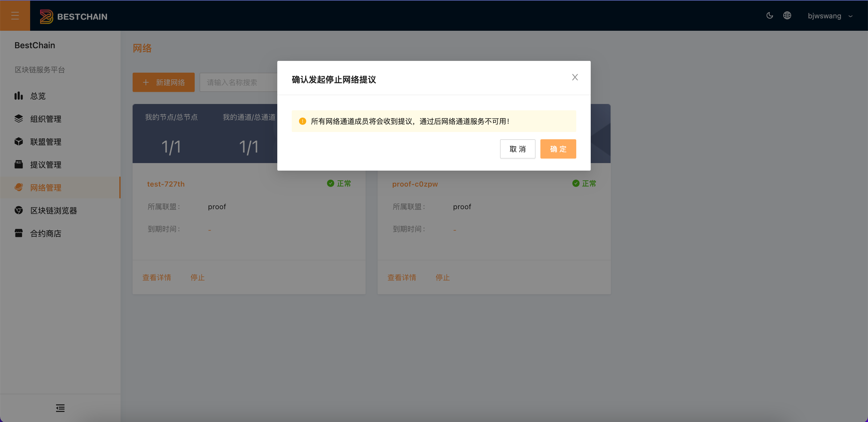Select 网络管理 menu item

point(60,188)
